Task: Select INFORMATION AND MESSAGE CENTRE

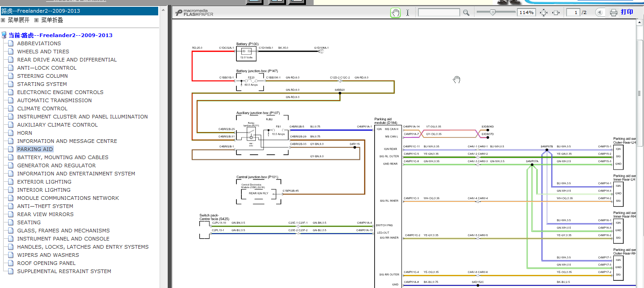Action: tap(67, 141)
